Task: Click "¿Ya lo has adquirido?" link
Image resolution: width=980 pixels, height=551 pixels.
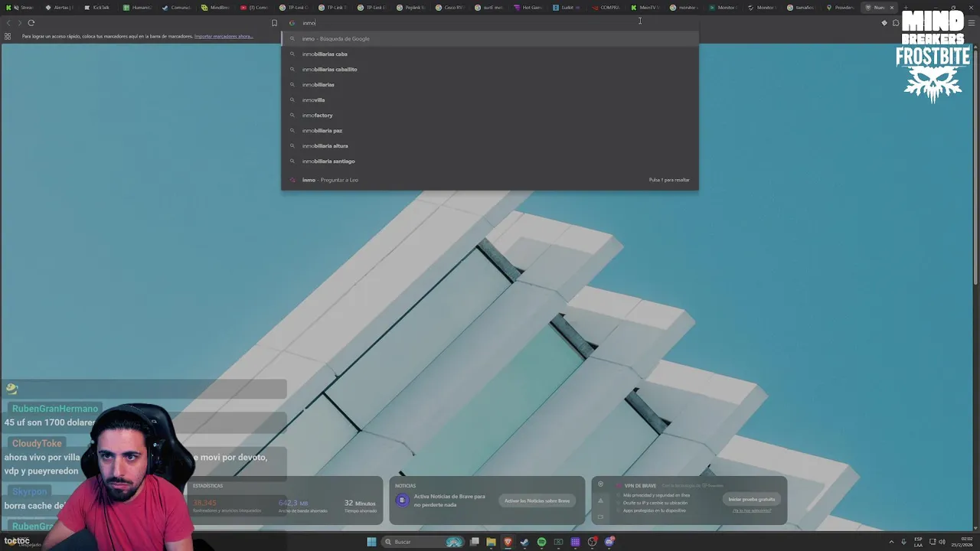Action: point(752,510)
